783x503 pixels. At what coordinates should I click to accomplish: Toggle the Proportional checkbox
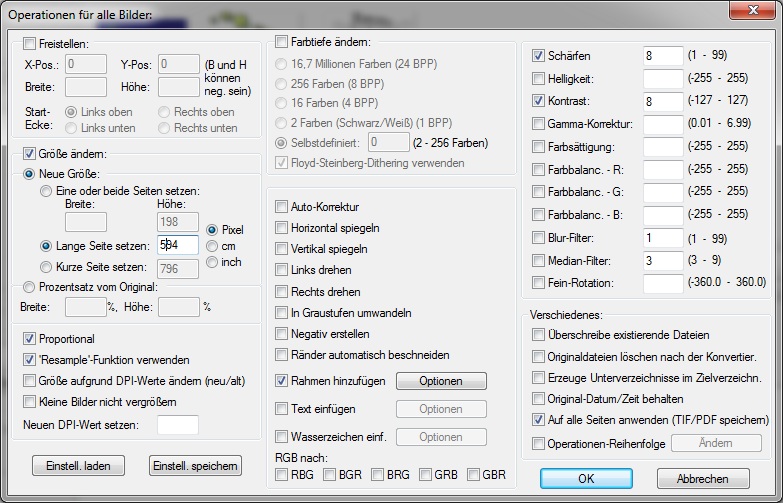(x=29, y=339)
